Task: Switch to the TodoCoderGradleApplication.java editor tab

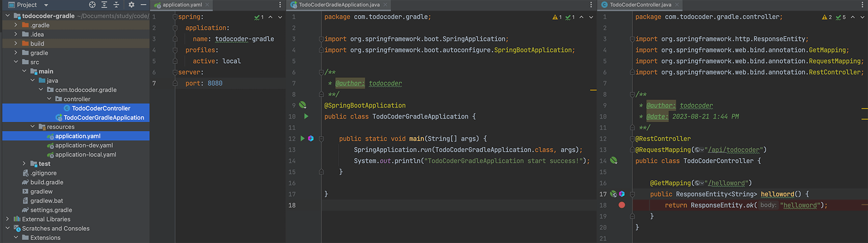Action: coord(339,5)
